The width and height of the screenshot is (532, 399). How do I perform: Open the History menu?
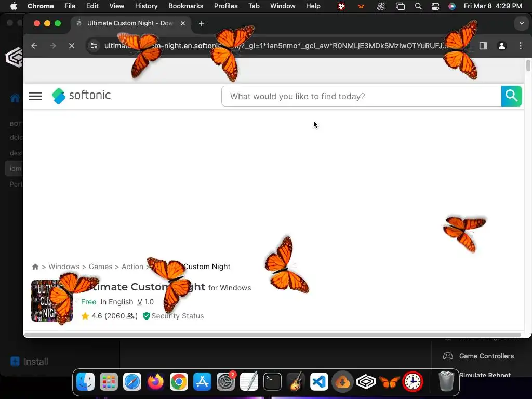tap(146, 6)
